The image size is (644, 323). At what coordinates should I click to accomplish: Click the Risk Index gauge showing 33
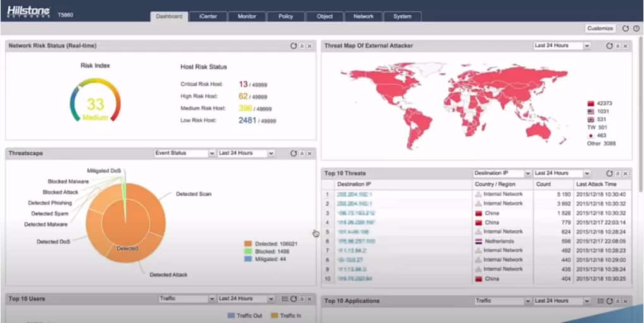tap(95, 100)
